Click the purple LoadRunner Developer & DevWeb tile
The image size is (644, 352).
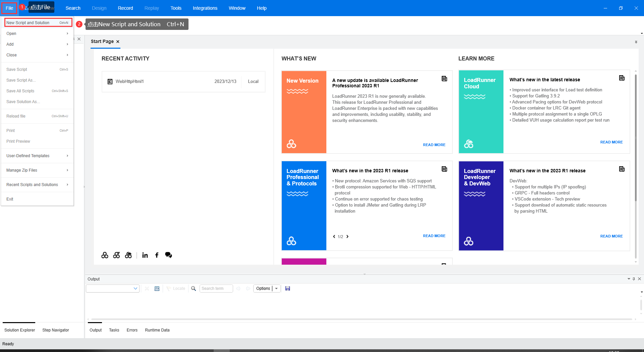(x=481, y=206)
